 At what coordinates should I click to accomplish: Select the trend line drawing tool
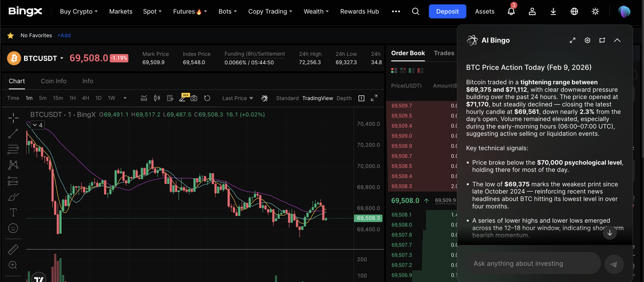click(13, 133)
